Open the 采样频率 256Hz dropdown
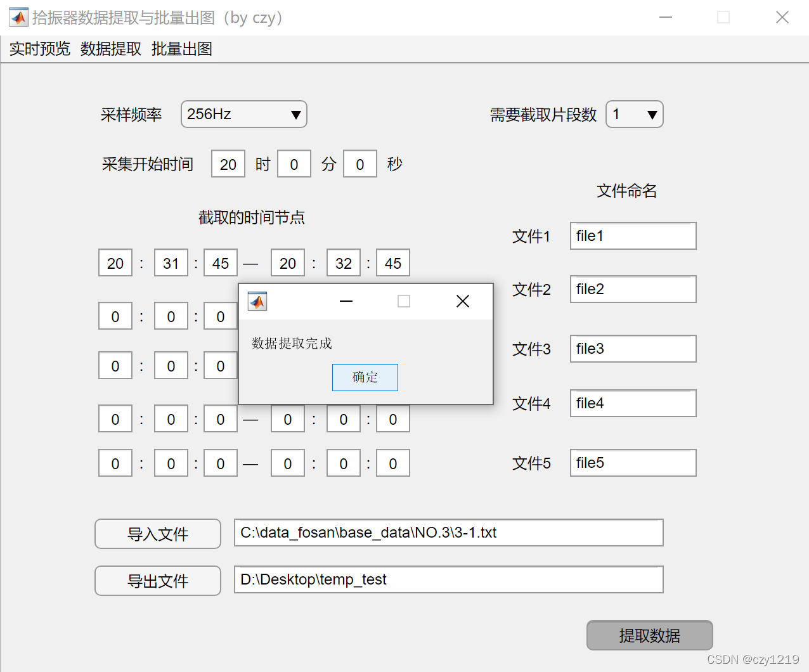This screenshot has width=809, height=672. [x=244, y=115]
